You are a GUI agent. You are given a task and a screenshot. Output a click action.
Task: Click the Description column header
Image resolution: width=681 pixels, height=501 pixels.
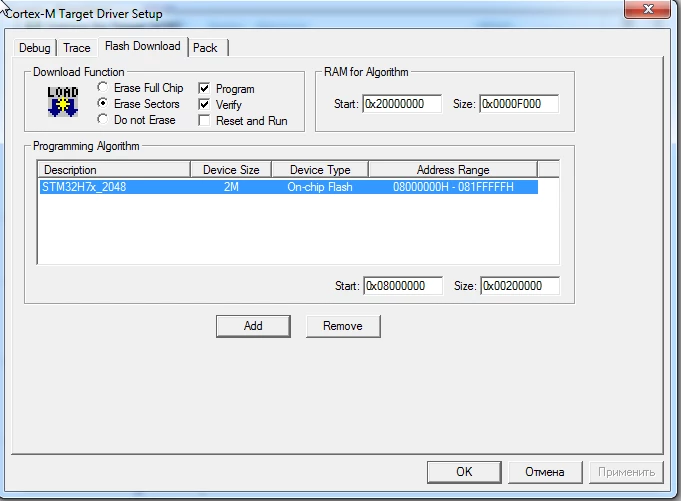114,169
